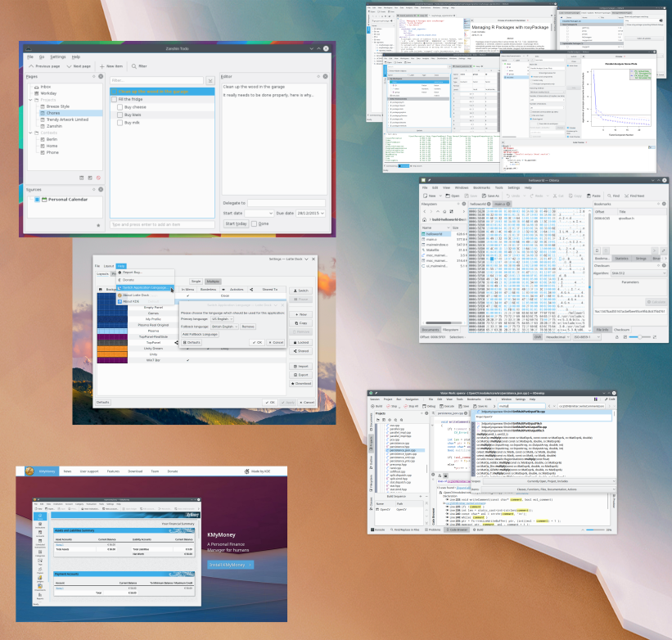Click the add-item field at the bottom of the Zanshin task list
This screenshot has width=672, height=640.
point(162,224)
